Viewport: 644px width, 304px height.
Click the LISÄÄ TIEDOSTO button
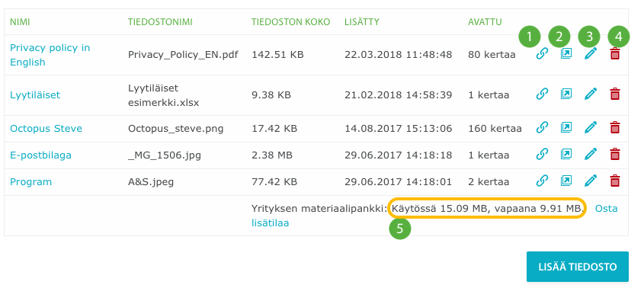pyautogui.click(x=578, y=267)
